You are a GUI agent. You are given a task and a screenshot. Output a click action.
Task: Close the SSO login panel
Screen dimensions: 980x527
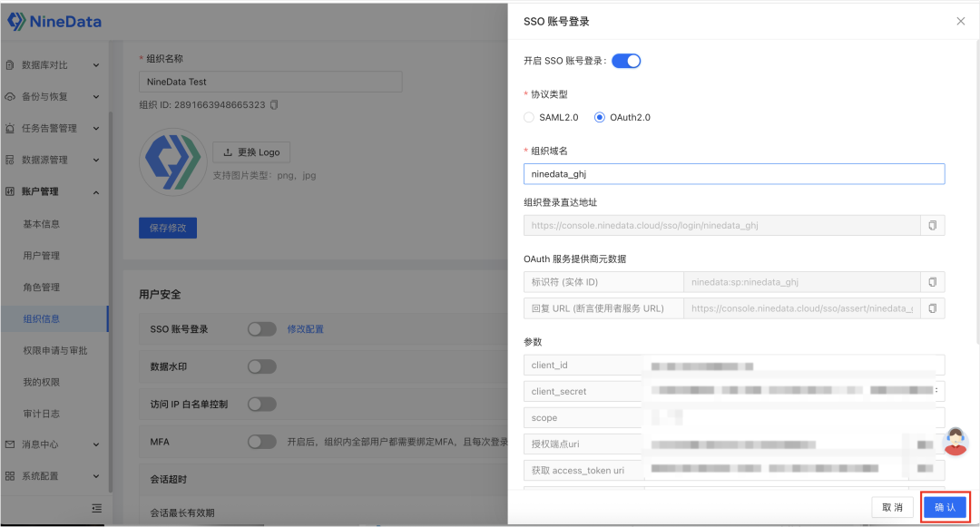961,21
